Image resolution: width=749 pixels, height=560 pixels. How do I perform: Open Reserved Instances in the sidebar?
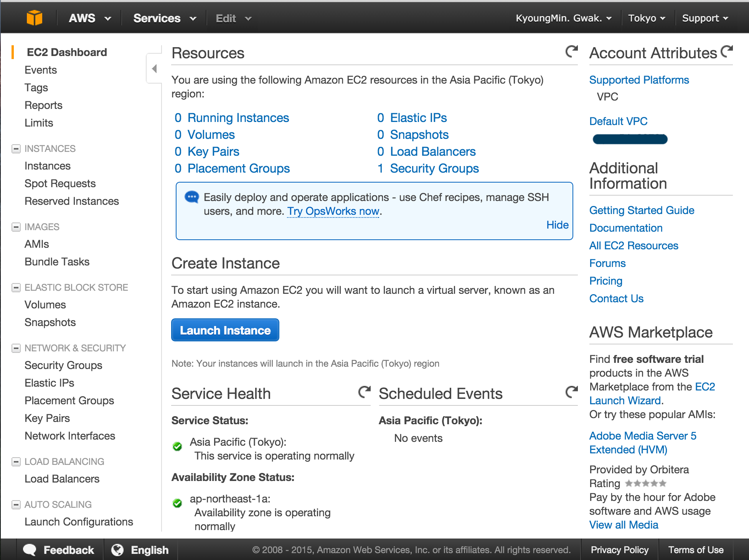point(72,201)
